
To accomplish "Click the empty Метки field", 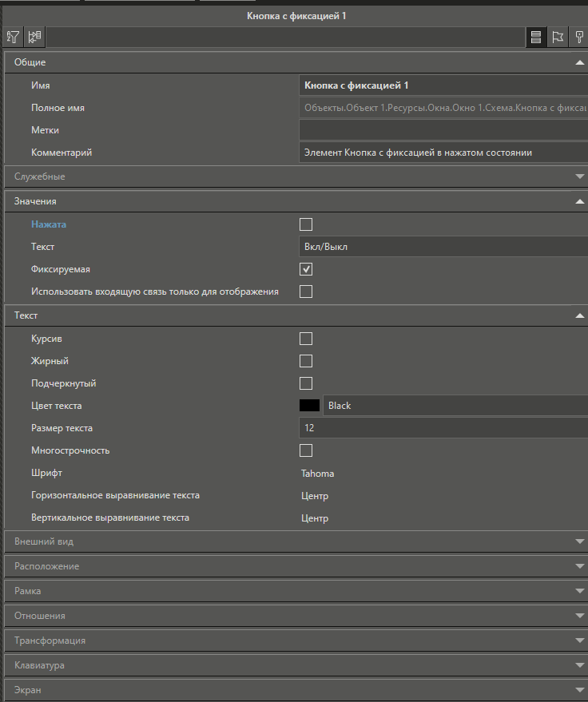I will pyautogui.click(x=443, y=130).
